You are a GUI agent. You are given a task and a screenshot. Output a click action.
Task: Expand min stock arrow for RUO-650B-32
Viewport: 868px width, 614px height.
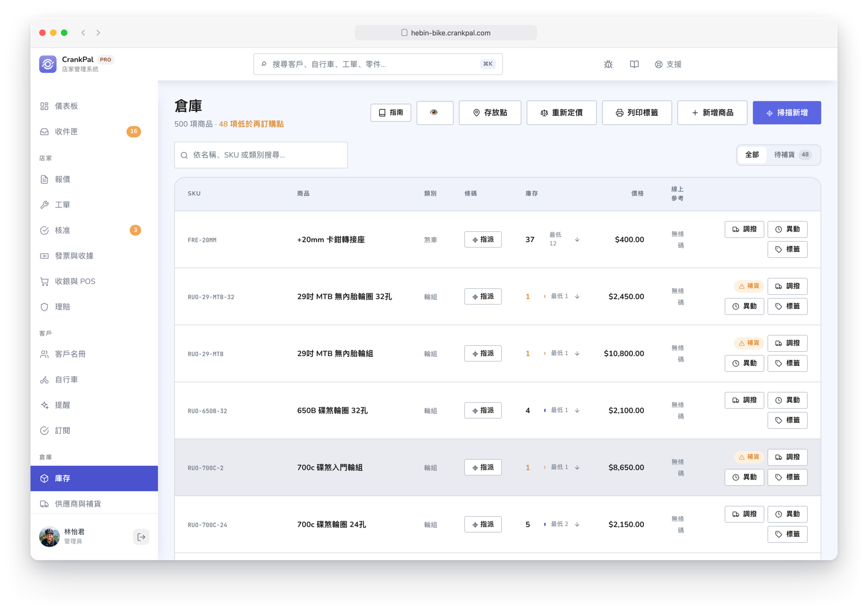[577, 410]
